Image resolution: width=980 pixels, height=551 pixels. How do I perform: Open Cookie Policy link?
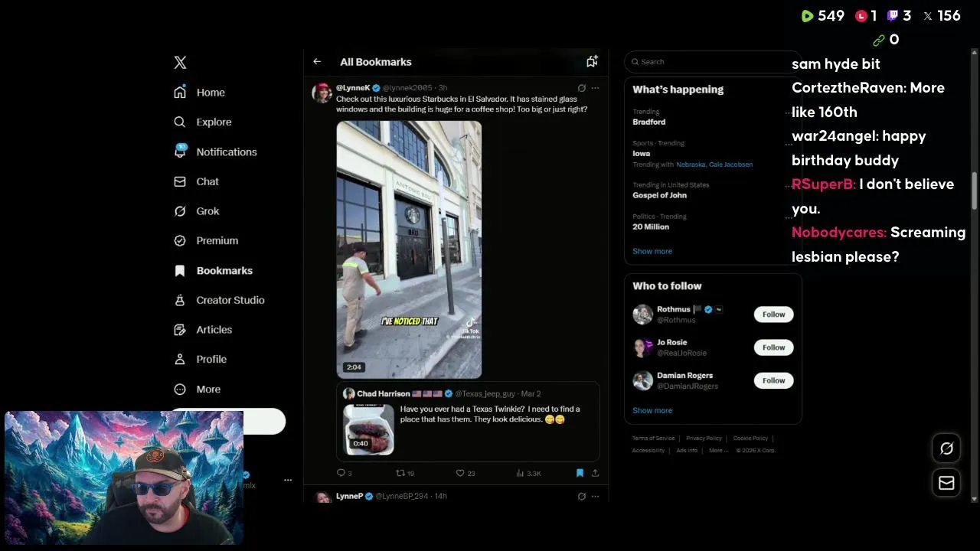[x=750, y=439]
